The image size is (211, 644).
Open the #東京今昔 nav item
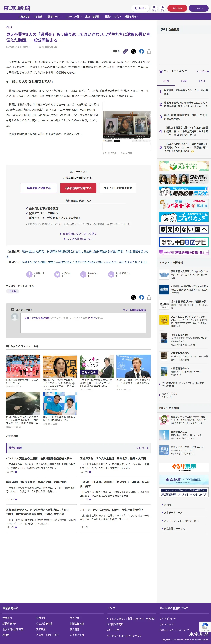(24, 16)
